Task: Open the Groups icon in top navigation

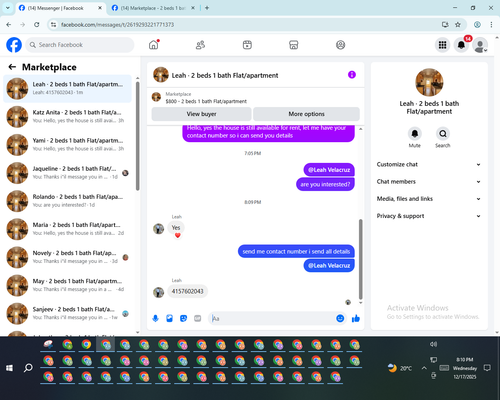Action: coord(340,45)
